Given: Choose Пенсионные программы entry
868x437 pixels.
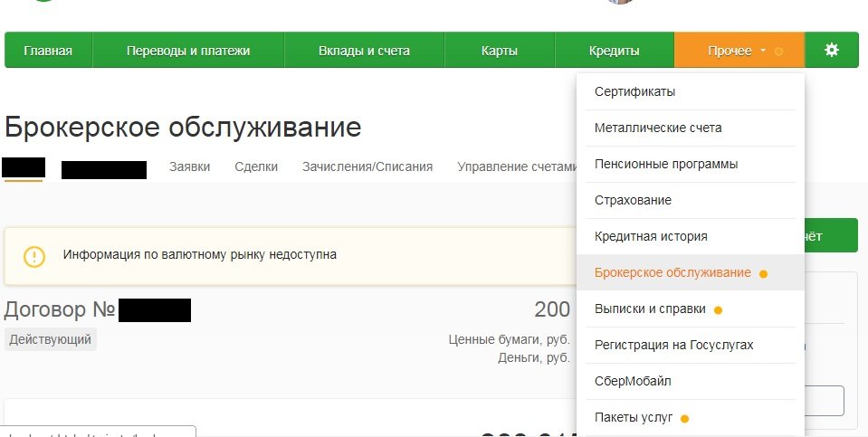Looking at the screenshot, I should pyautogui.click(x=691, y=165).
